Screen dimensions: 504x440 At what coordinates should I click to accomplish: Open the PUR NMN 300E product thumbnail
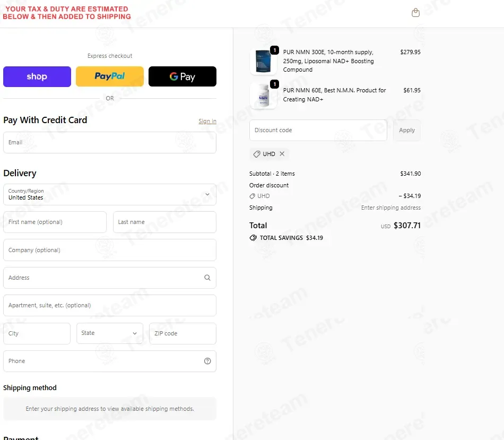263,61
